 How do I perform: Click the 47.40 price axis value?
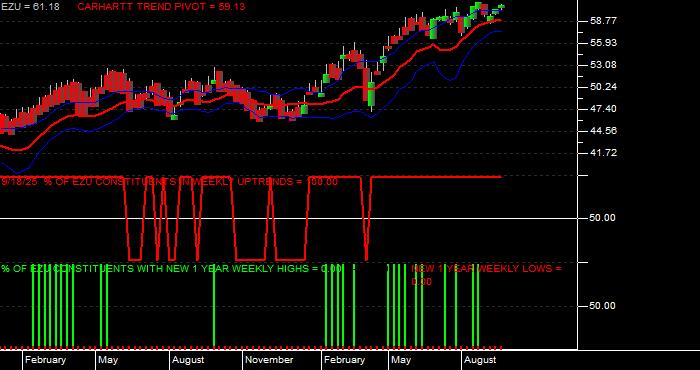point(603,109)
